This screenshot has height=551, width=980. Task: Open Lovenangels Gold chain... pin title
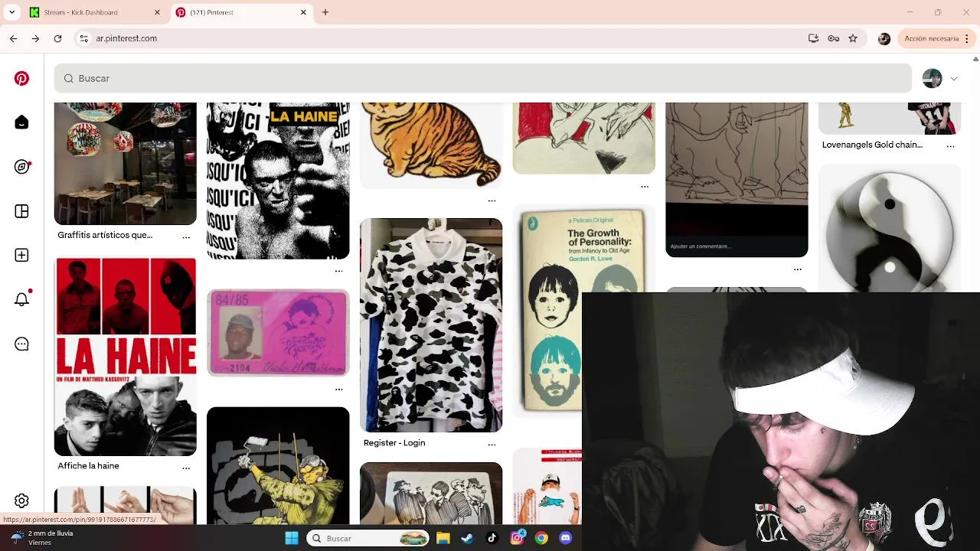[x=872, y=145]
